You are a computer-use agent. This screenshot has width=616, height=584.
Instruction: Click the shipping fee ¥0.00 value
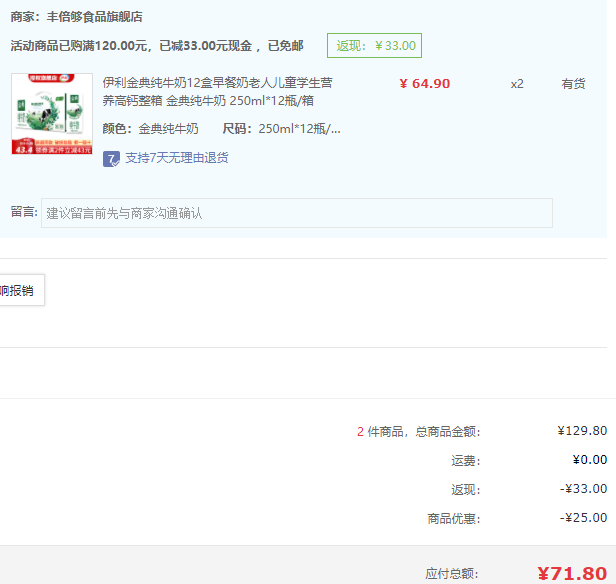click(590, 460)
